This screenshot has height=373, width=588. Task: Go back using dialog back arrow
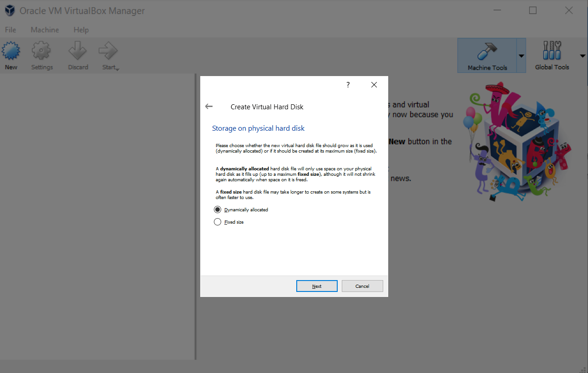coord(209,107)
